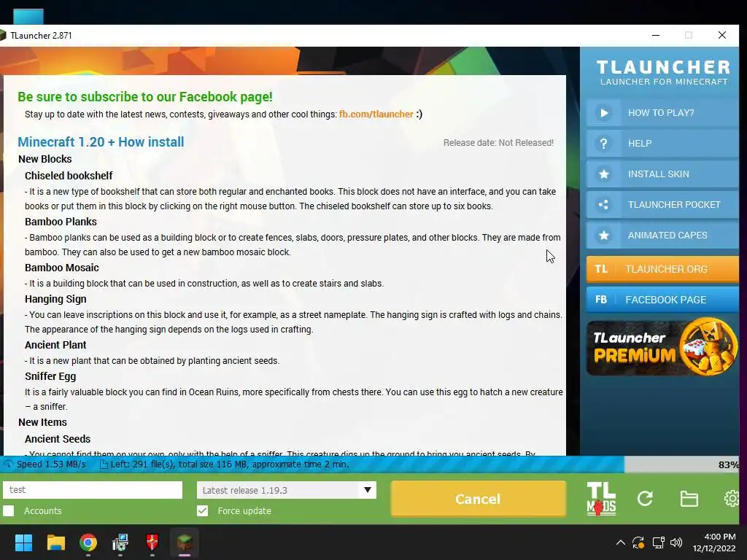This screenshot has width=747, height=560.
Task: Click 'Be sure to subscribe' Facebook heading
Action: pyautogui.click(x=145, y=97)
